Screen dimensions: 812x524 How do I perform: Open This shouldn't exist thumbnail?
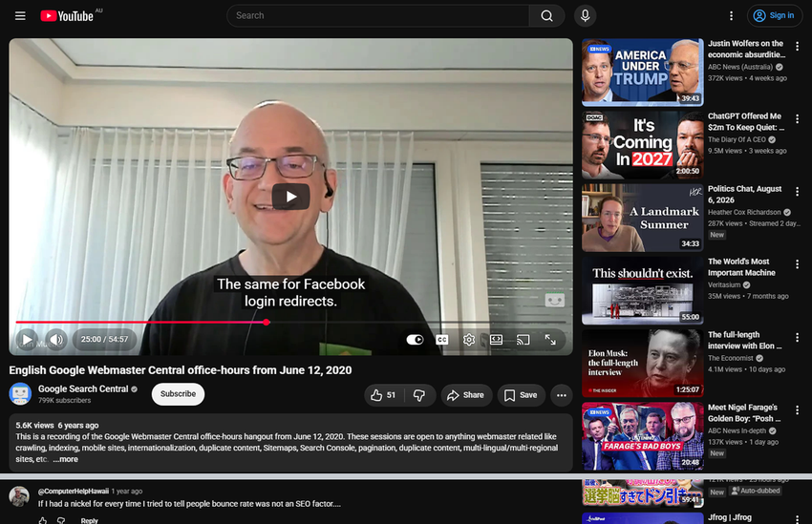(643, 291)
